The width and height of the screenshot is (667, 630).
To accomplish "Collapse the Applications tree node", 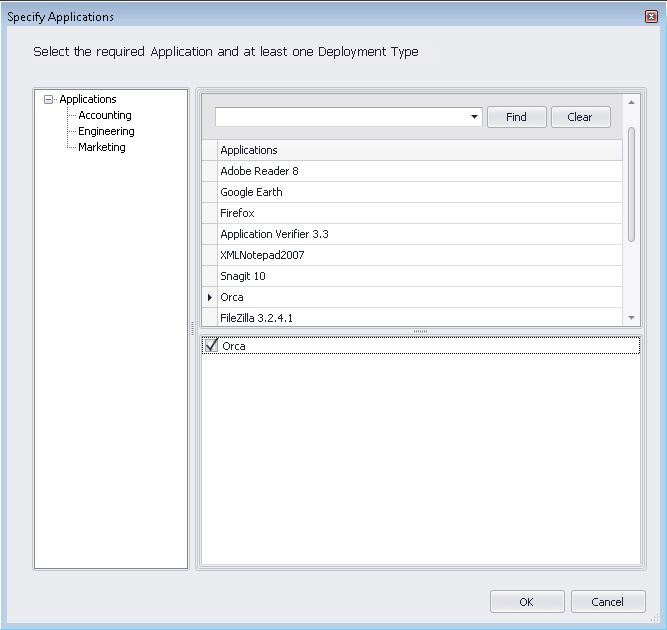I will tap(48, 99).
